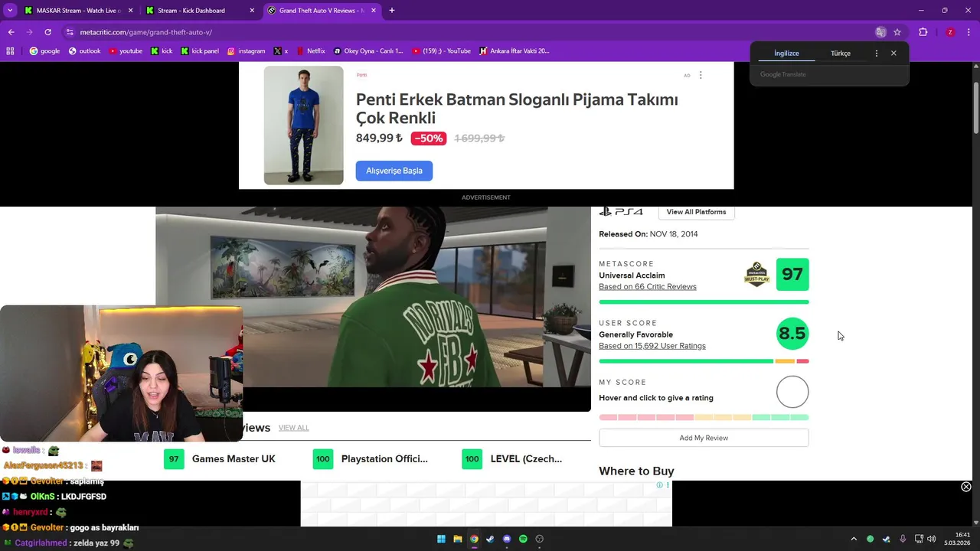Open the browser extensions puzzle icon
980x551 pixels.
point(923,32)
